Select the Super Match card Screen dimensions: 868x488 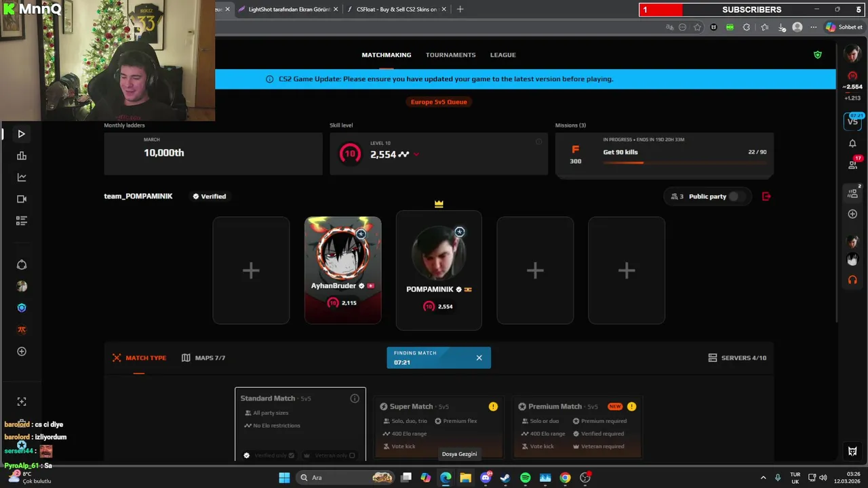pos(439,428)
